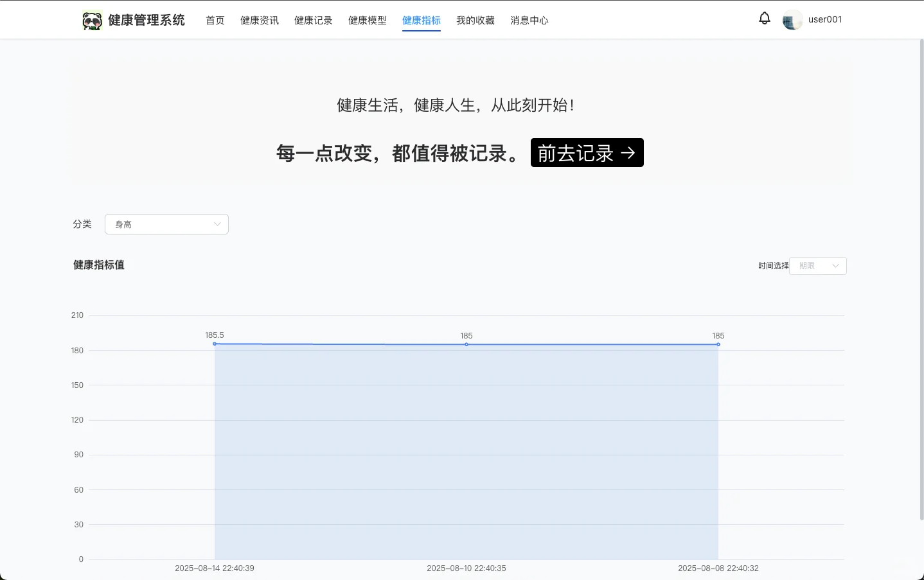Click the shaded area under the chart line
The image size is (924, 580).
coord(466,450)
